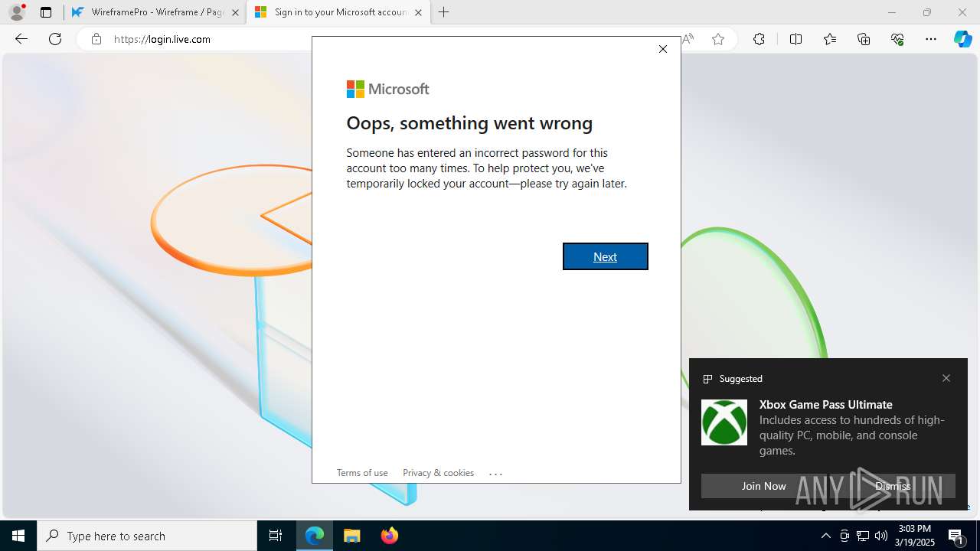Minimize the Edge window

coord(892,12)
